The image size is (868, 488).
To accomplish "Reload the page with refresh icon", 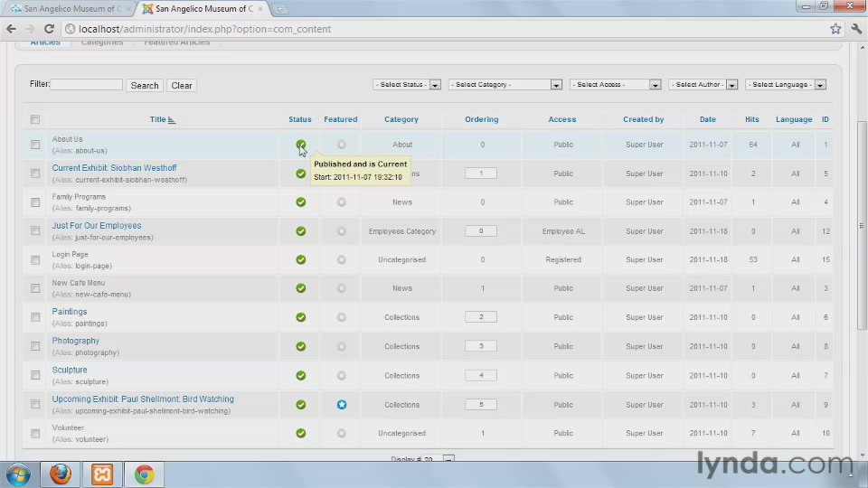I will pyautogui.click(x=49, y=29).
